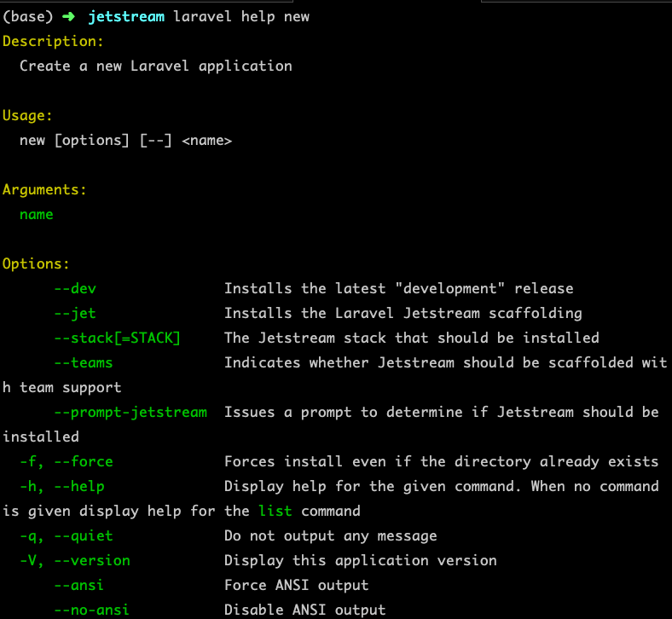Click the '--stack[=STACK]' option
The width and height of the screenshot is (672, 619).
point(117,338)
